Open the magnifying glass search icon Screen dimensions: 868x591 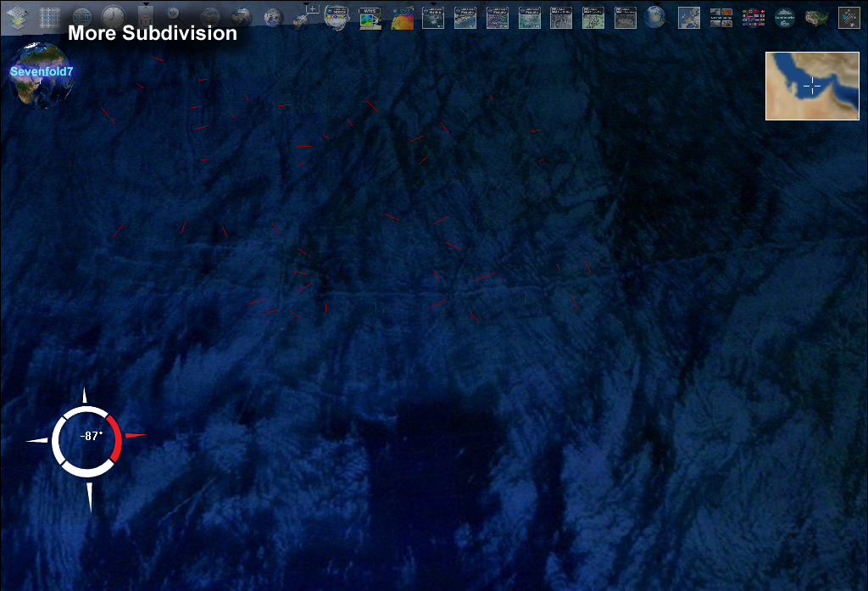click(x=176, y=17)
